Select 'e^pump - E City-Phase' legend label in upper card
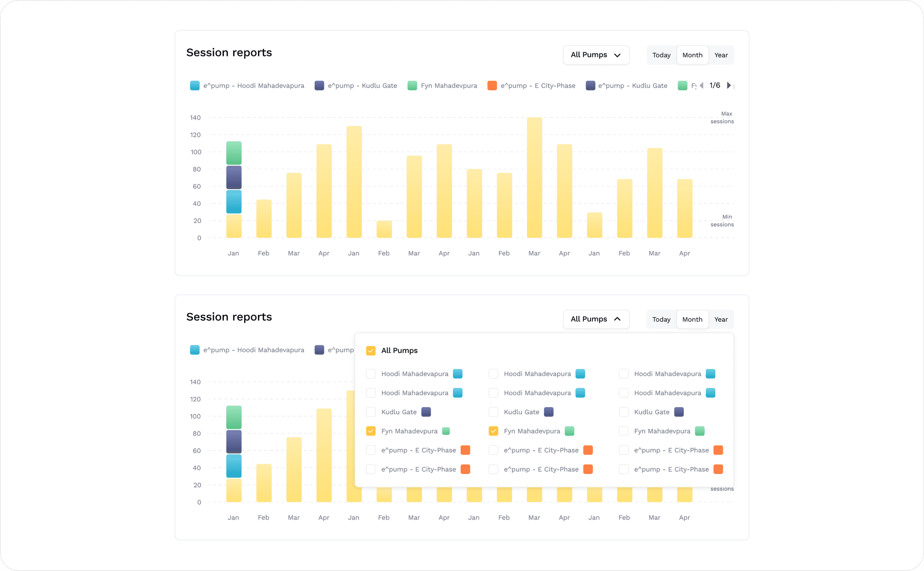Screen dimensions: 924x571 click(538, 86)
